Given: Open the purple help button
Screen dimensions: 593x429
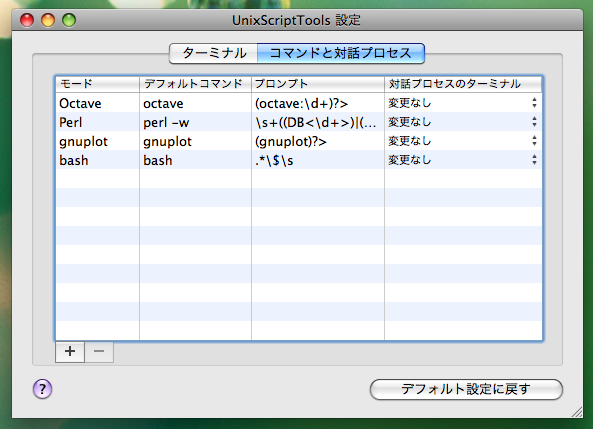Looking at the screenshot, I should [42, 389].
